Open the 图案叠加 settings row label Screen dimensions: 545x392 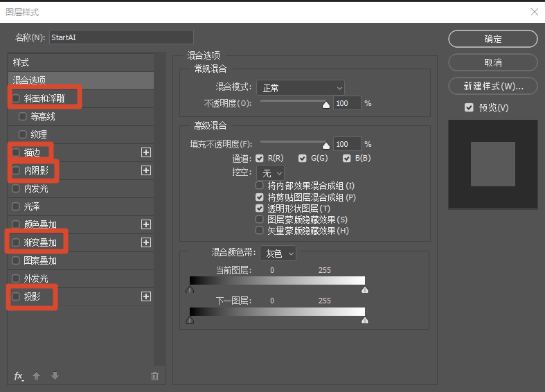point(40,260)
